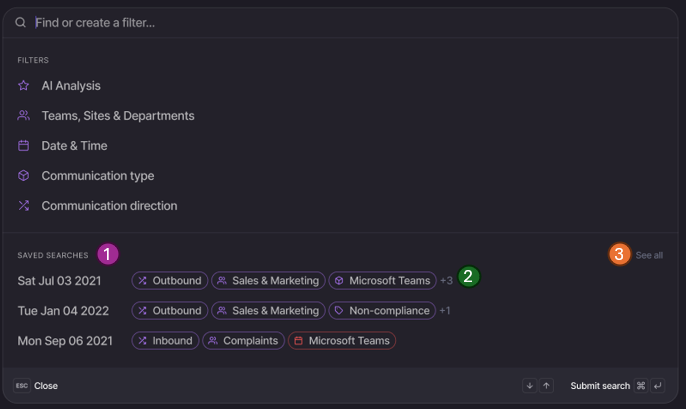
Task: Click the Outbound tag in first saved search
Action: 170,281
